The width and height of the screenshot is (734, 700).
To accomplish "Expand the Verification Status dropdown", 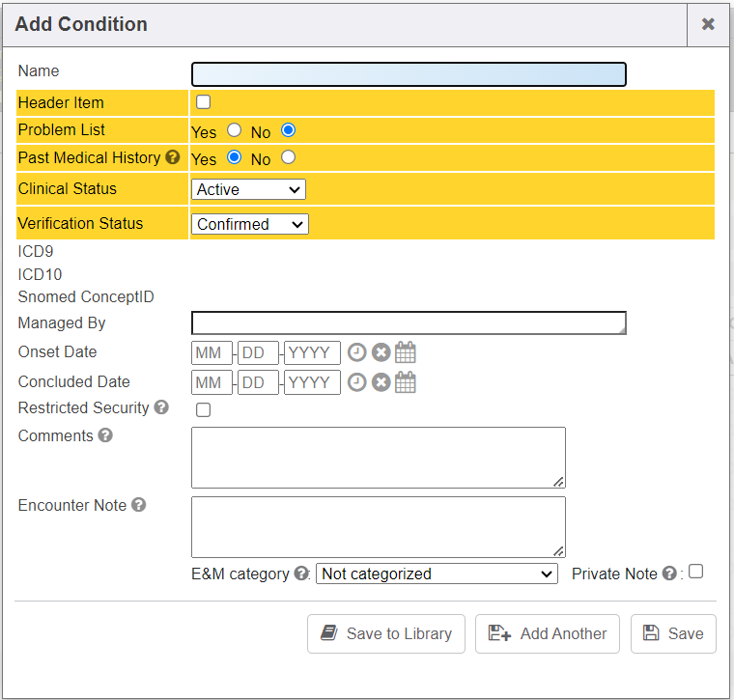I will [249, 224].
